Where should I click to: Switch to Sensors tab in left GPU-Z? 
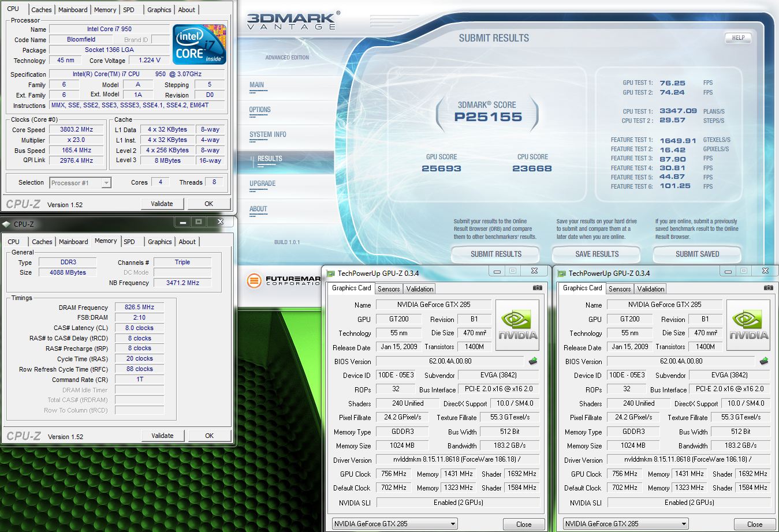(389, 289)
